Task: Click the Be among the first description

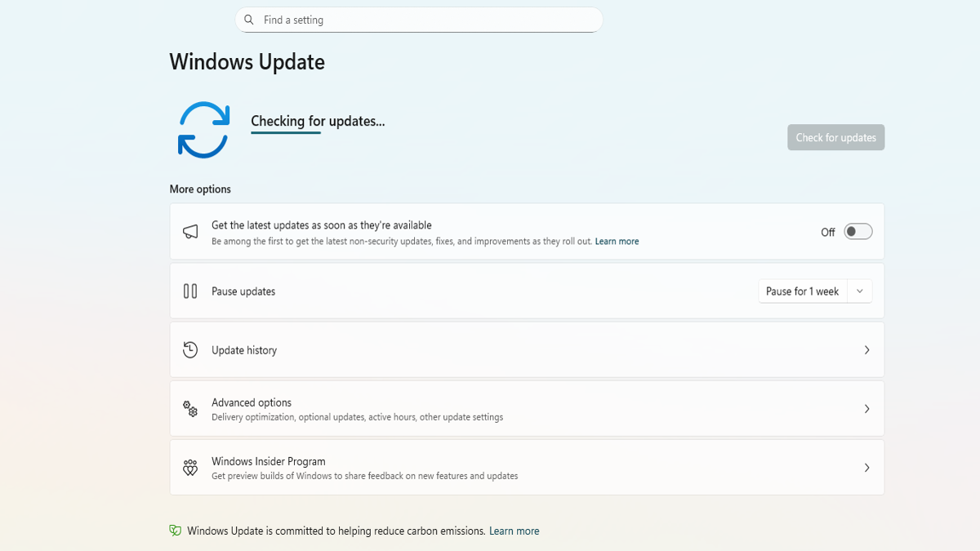Action: coord(402,242)
